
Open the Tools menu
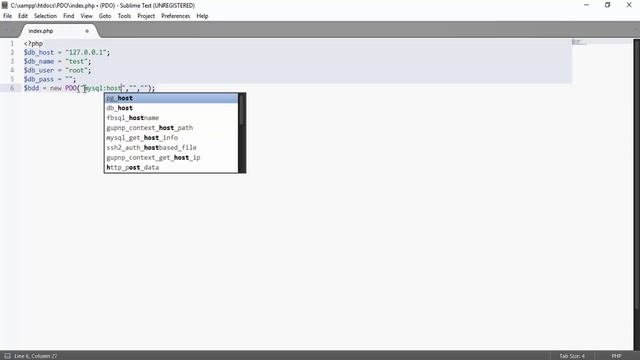point(124,16)
